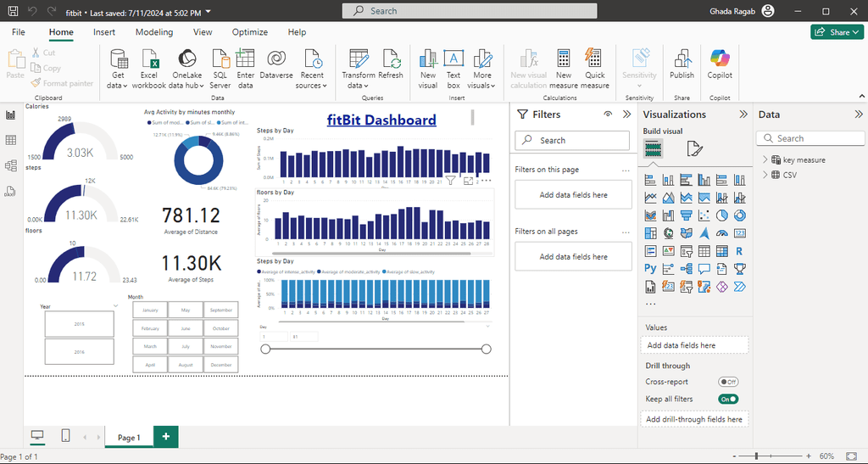Open the DAX query view in the sidebar
The height and width of the screenshot is (464, 868).
[10, 192]
